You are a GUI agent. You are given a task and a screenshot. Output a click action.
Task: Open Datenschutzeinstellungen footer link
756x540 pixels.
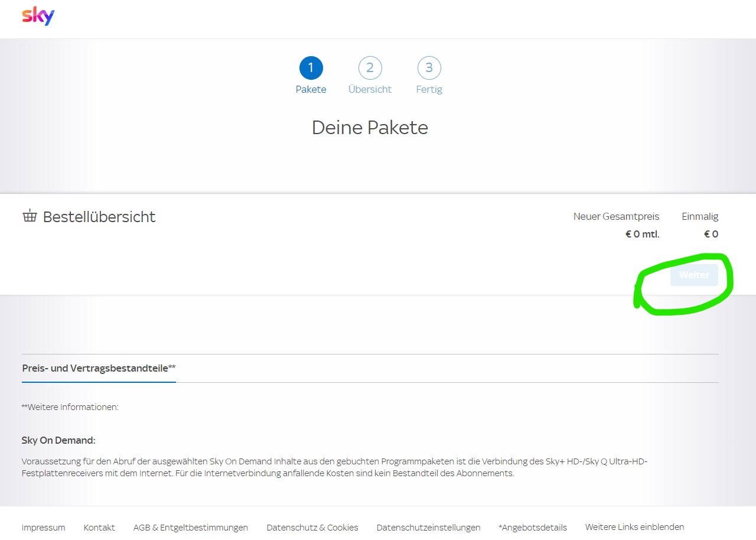point(428,528)
